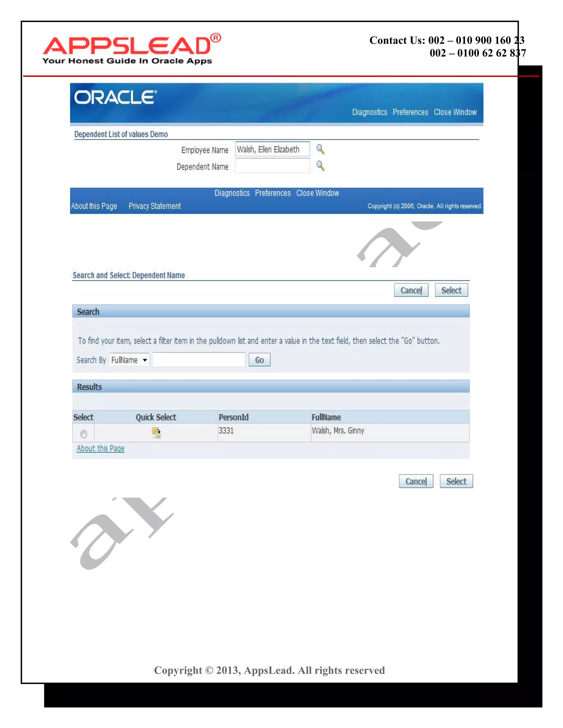Click the empty Dependent Name field
This screenshot has width=563, height=728.
click(x=272, y=166)
